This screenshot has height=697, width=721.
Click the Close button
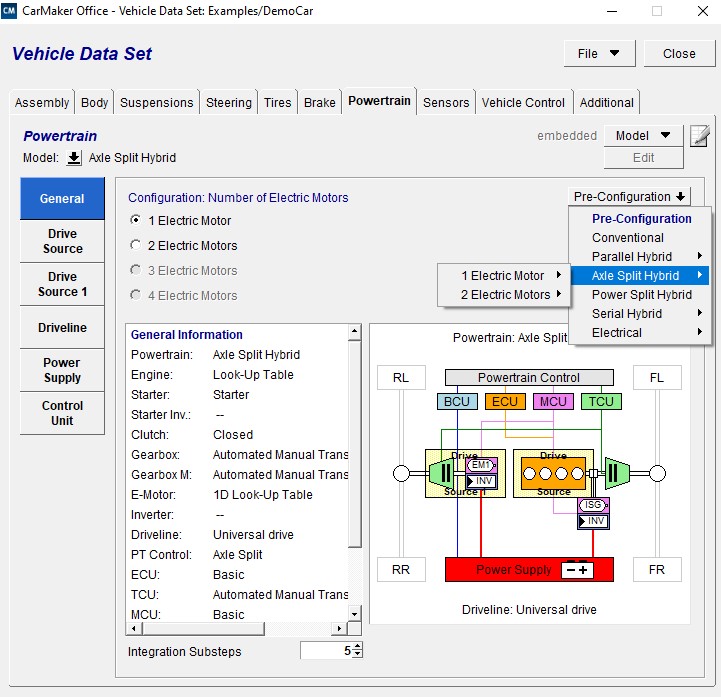click(679, 53)
